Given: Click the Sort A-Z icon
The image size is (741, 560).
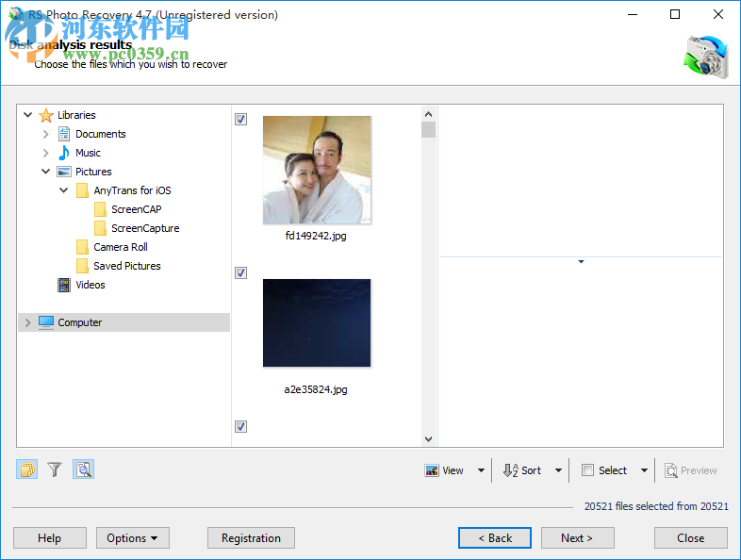Looking at the screenshot, I should (510, 470).
